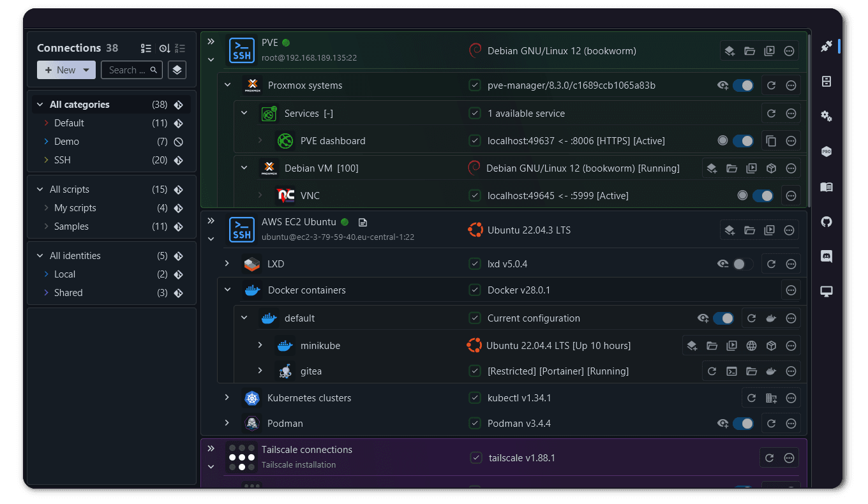868x504 pixels.
Task: Open the Discord icon in sidebar
Action: point(827,256)
